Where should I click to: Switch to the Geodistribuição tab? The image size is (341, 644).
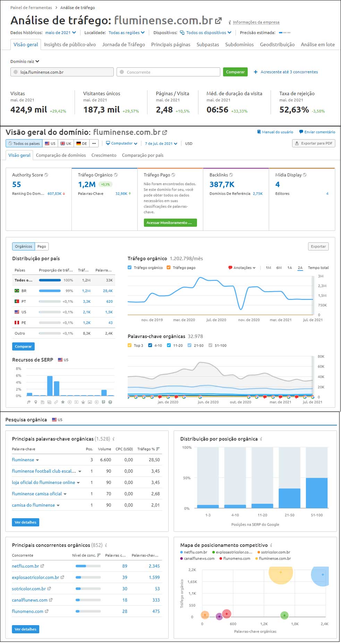277,44
